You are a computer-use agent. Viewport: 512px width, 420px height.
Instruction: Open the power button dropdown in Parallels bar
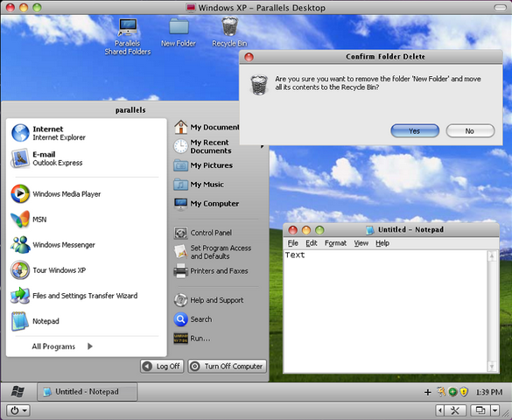(18, 410)
